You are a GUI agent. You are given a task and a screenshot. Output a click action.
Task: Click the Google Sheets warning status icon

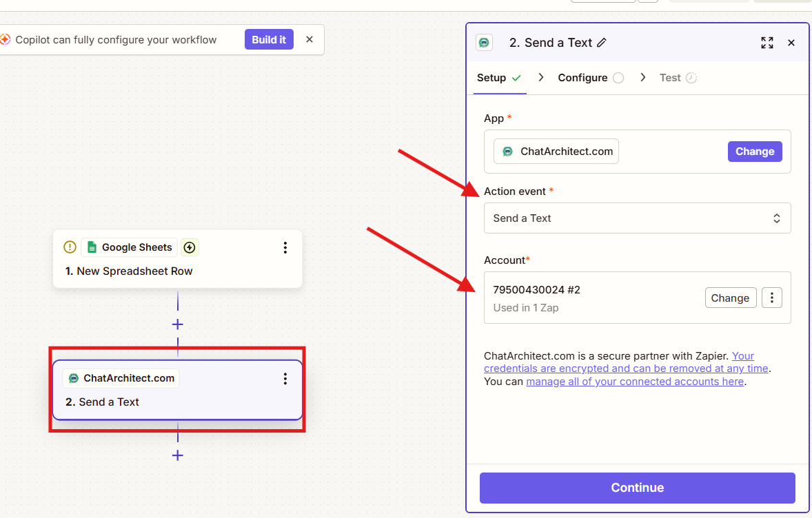[x=70, y=247]
